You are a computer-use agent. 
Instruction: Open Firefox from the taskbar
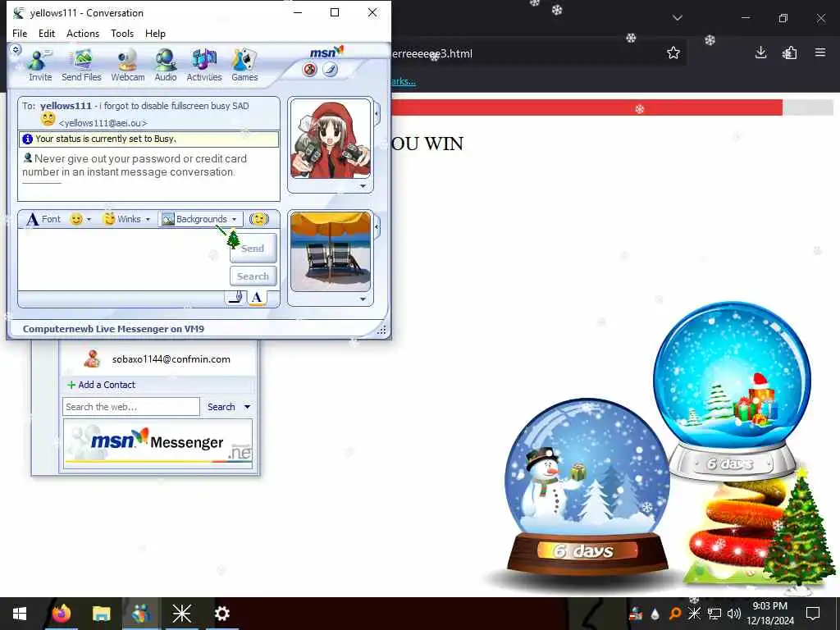point(61,614)
